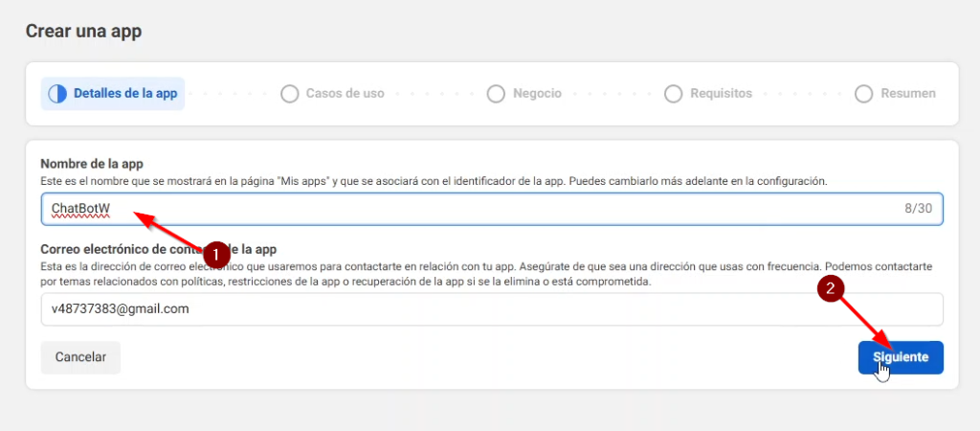
Task: Click the Requisitos circle icon
Action: pyautogui.click(x=673, y=94)
